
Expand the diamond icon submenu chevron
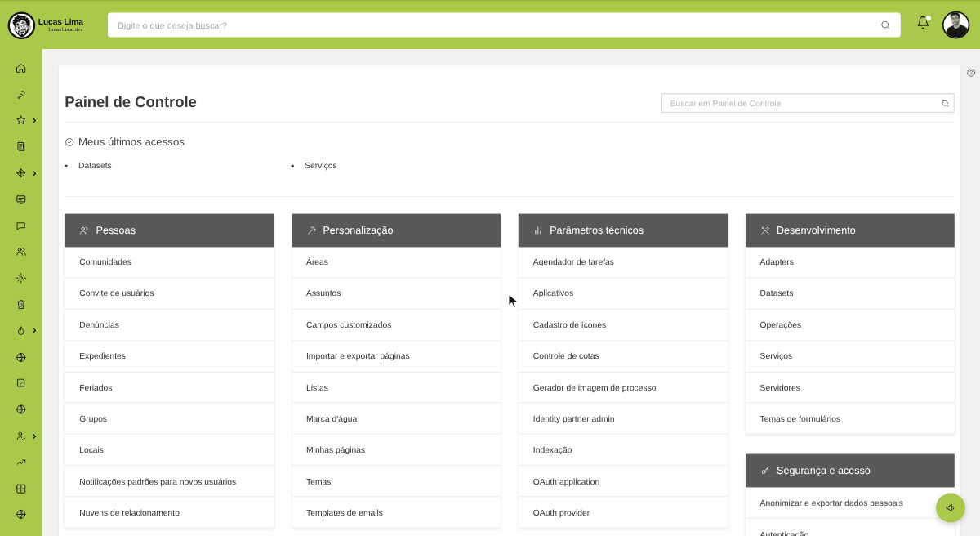(34, 173)
